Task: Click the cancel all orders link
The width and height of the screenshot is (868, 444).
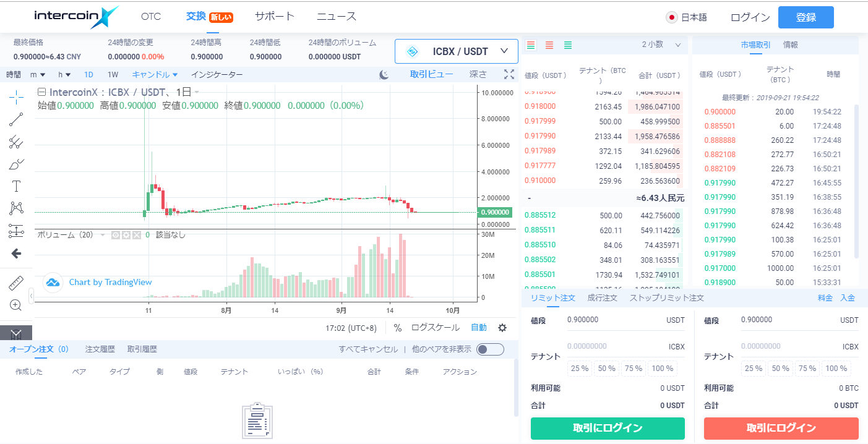Action: pyautogui.click(x=368, y=349)
